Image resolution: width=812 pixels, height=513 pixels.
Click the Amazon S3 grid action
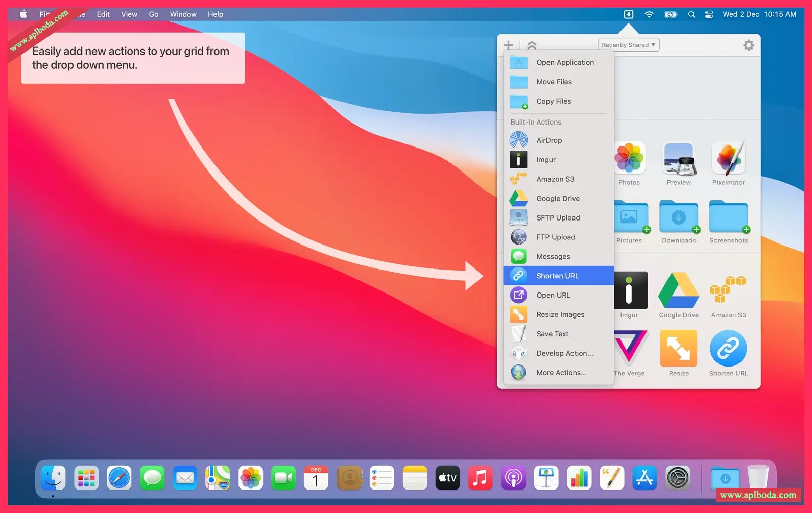pos(728,291)
